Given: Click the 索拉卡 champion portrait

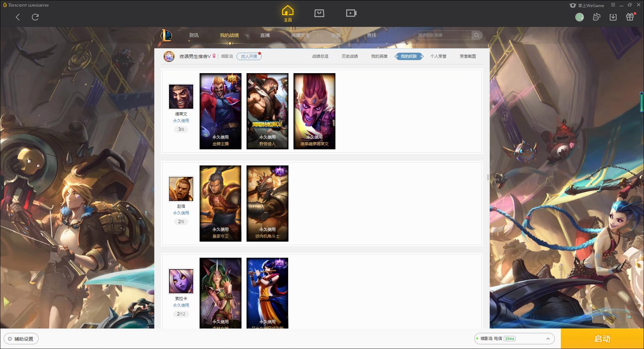Looking at the screenshot, I should [181, 281].
